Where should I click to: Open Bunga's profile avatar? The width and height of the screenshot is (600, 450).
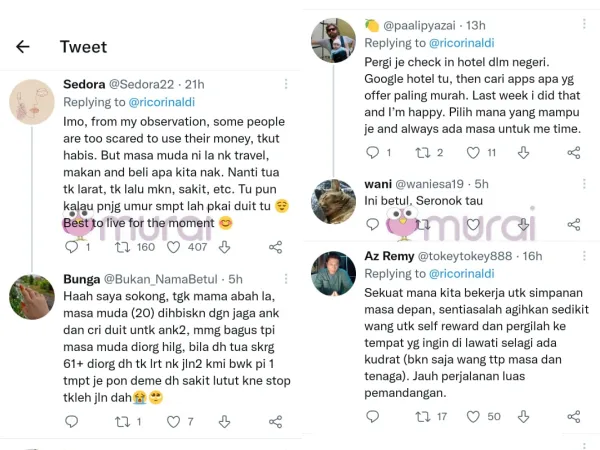click(x=32, y=296)
